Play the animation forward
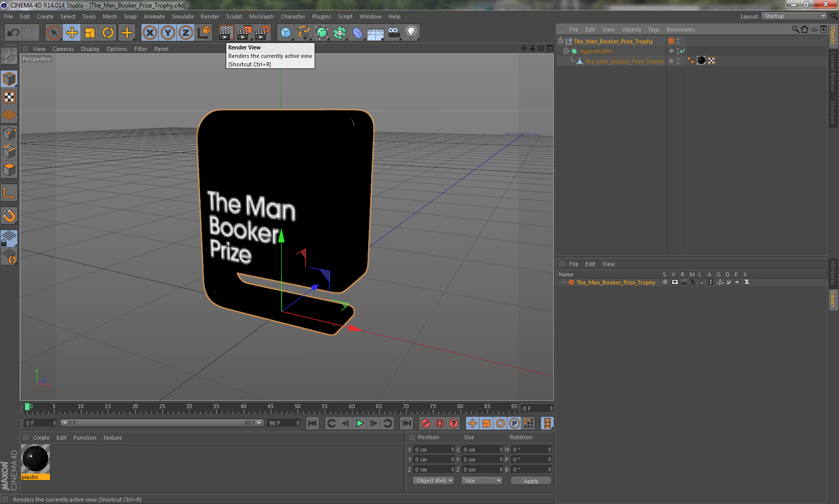Image resolution: width=839 pixels, height=504 pixels. point(360,423)
